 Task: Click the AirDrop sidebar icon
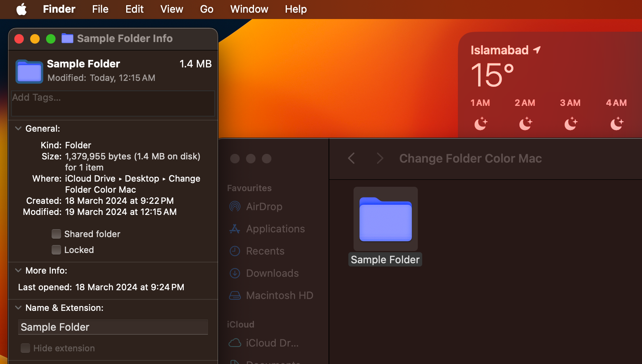(235, 207)
